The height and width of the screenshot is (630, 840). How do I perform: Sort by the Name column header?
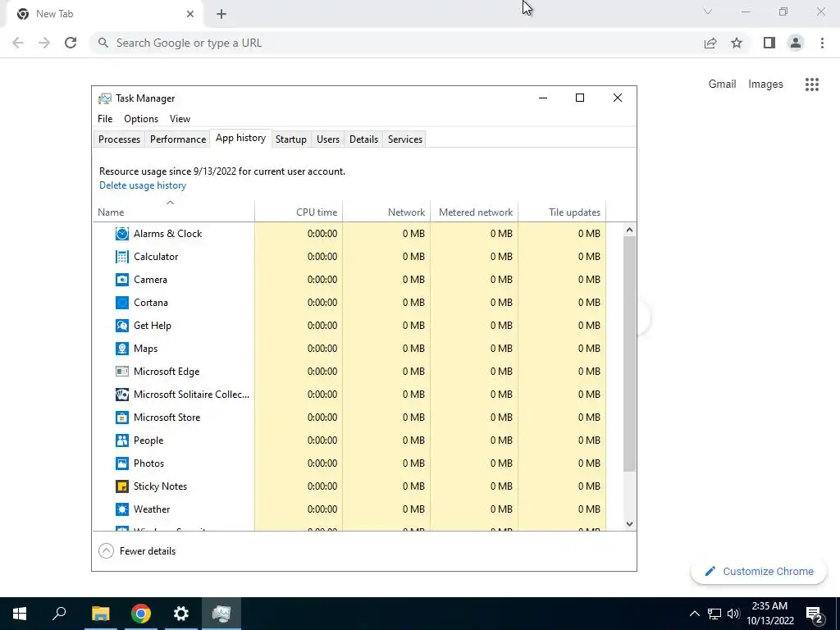click(x=174, y=212)
